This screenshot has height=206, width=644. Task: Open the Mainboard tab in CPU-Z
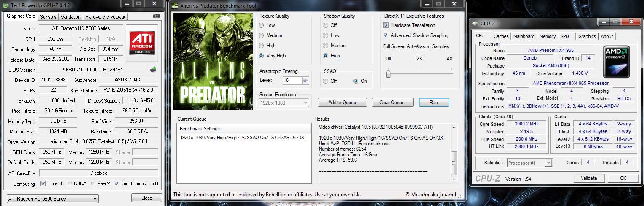[524, 36]
